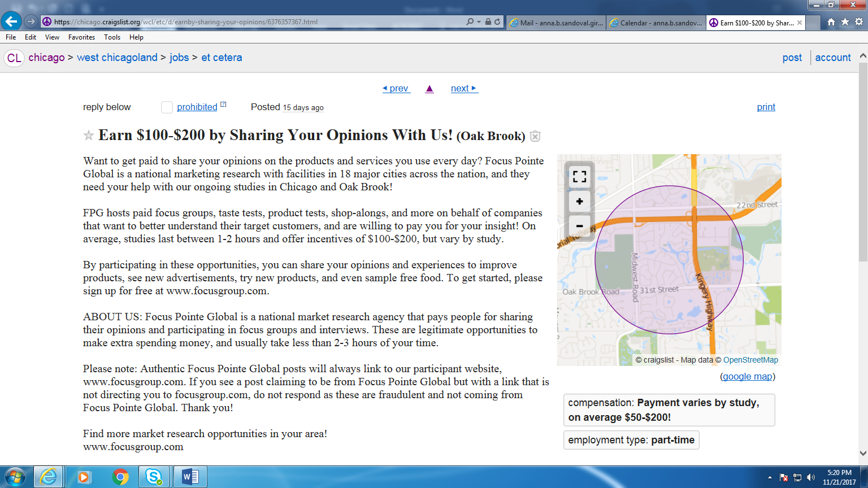Viewport: 868px width, 488px height.
Task: Zoom out on the map with minus button
Action: 579,226
